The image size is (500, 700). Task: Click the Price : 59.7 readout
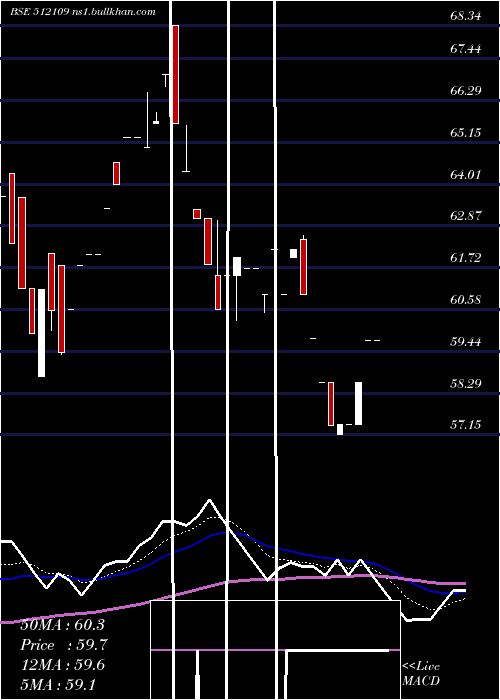coord(64,645)
